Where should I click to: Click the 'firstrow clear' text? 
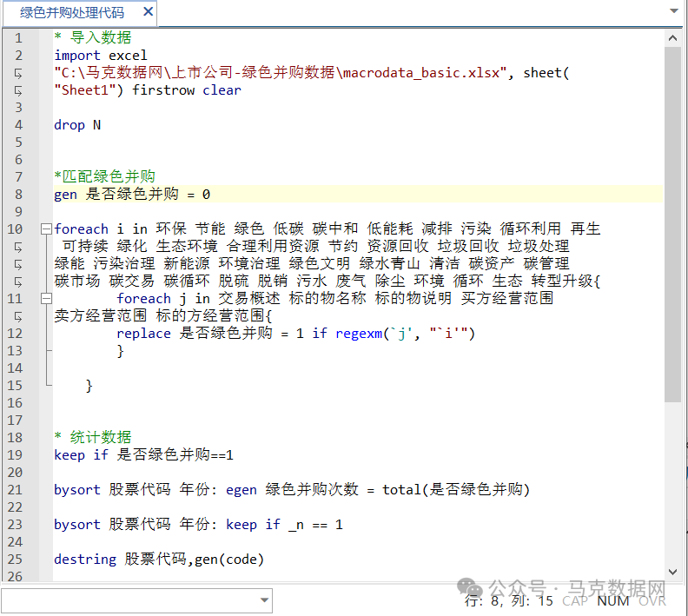(x=187, y=90)
